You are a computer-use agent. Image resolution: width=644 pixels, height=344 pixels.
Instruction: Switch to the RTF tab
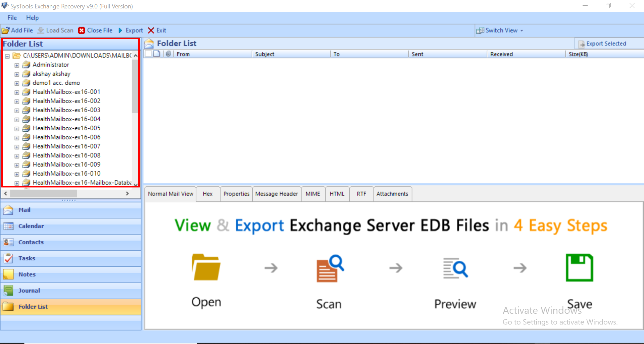pyautogui.click(x=361, y=194)
